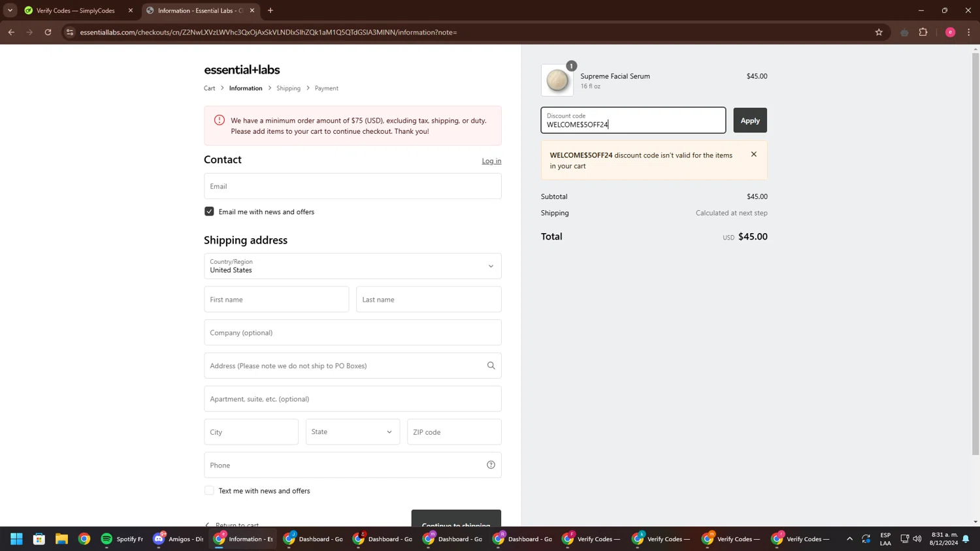The image size is (980, 551).
Task: Open Spotify from the taskbar
Action: 122,539
